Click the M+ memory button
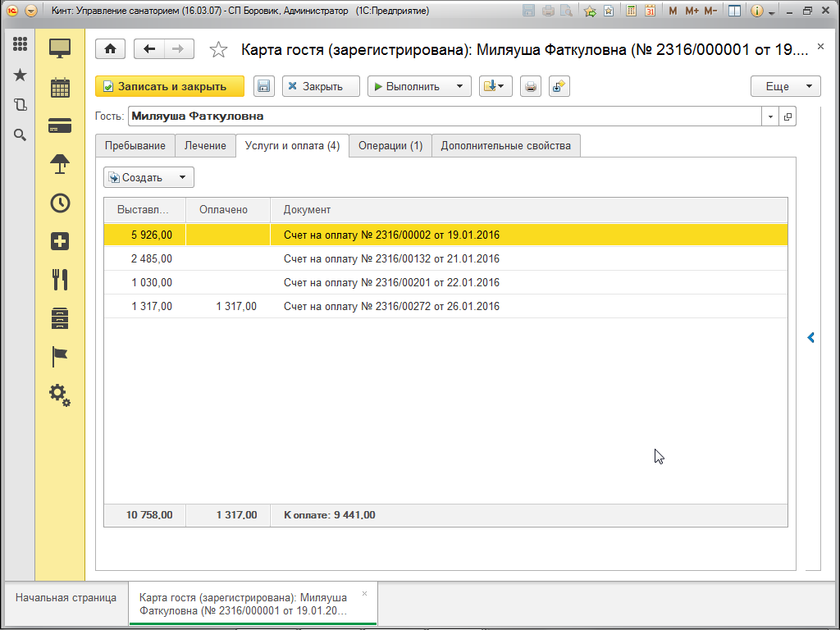 coord(692,11)
